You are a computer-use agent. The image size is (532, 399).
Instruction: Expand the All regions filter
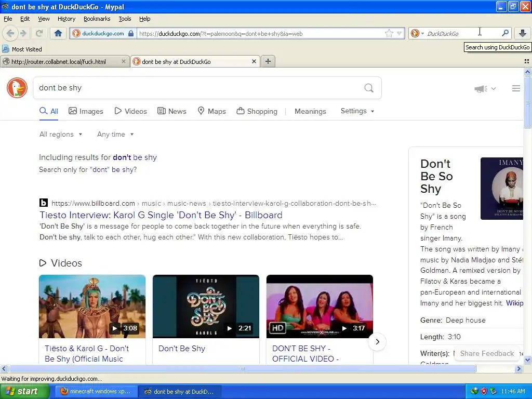(61, 135)
